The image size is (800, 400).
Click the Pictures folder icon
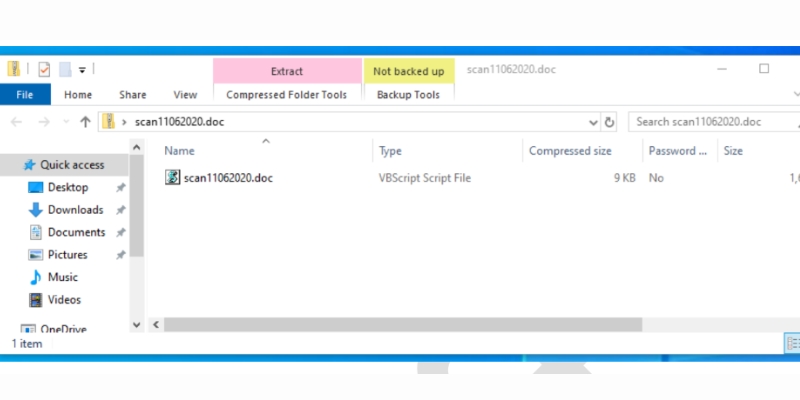(x=36, y=255)
